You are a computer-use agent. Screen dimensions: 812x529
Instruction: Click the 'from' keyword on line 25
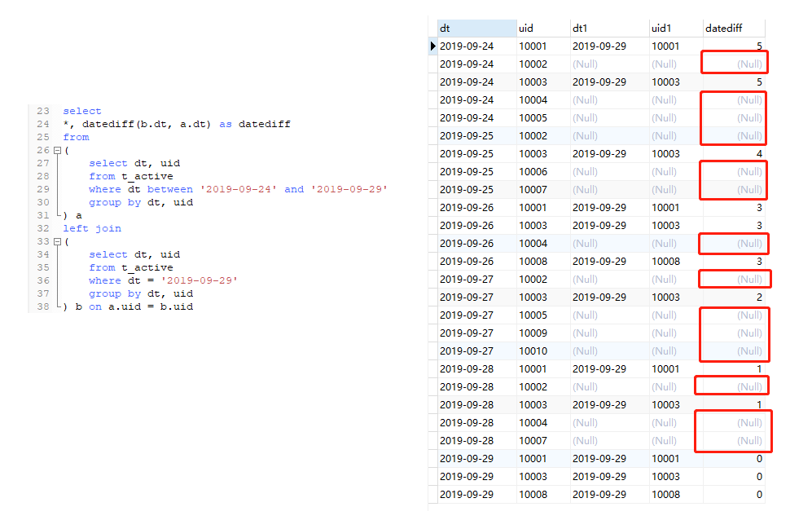(76, 137)
